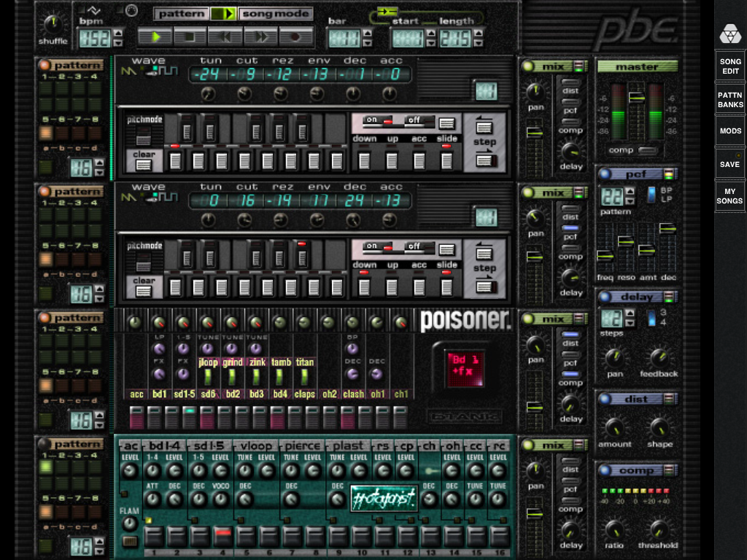Click the cut knob on the top synth
The height and width of the screenshot is (560, 747).
[244, 94]
